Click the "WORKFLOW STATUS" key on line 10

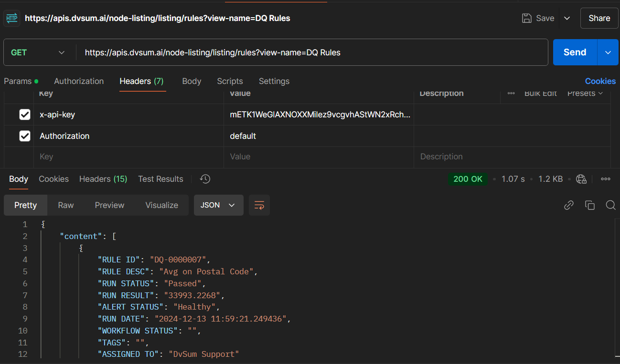coord(138,331)
